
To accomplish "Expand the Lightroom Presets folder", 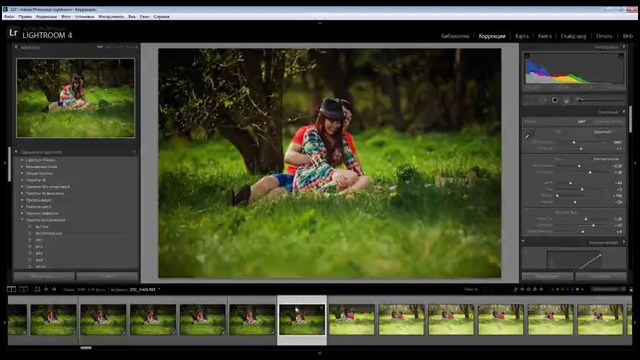I will (22, 160).
